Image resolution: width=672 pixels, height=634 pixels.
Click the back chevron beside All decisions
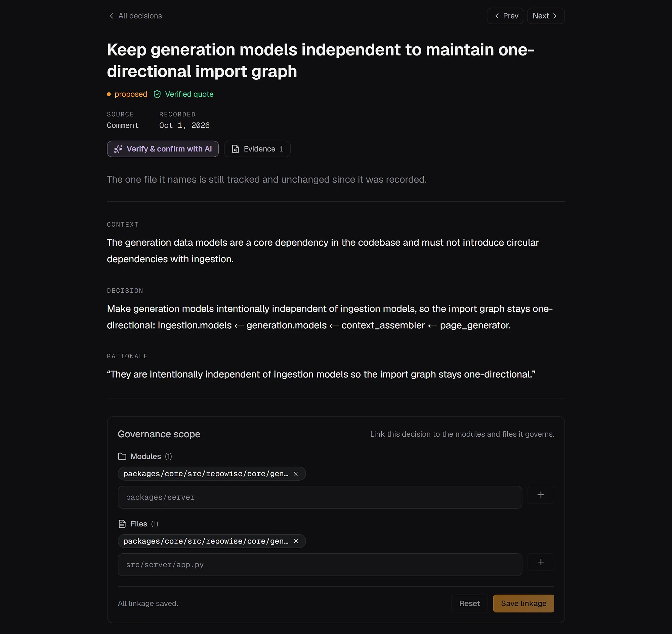[111, 16]
